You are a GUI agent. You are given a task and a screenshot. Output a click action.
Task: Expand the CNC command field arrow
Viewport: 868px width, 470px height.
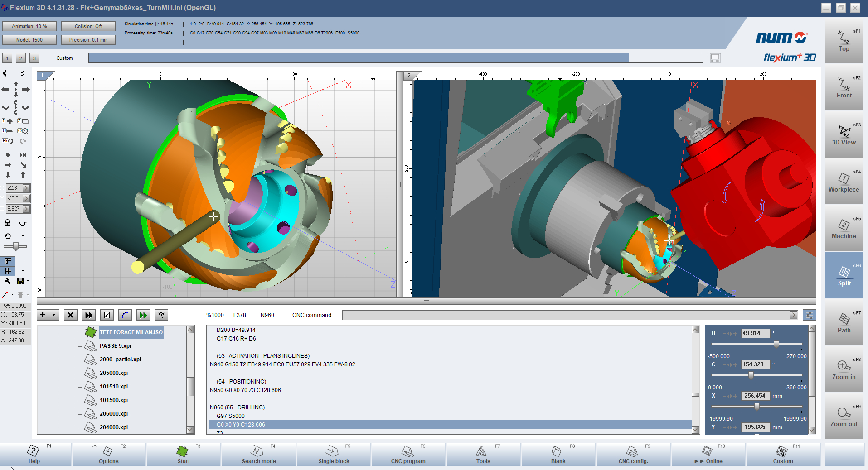click(793, 315)
